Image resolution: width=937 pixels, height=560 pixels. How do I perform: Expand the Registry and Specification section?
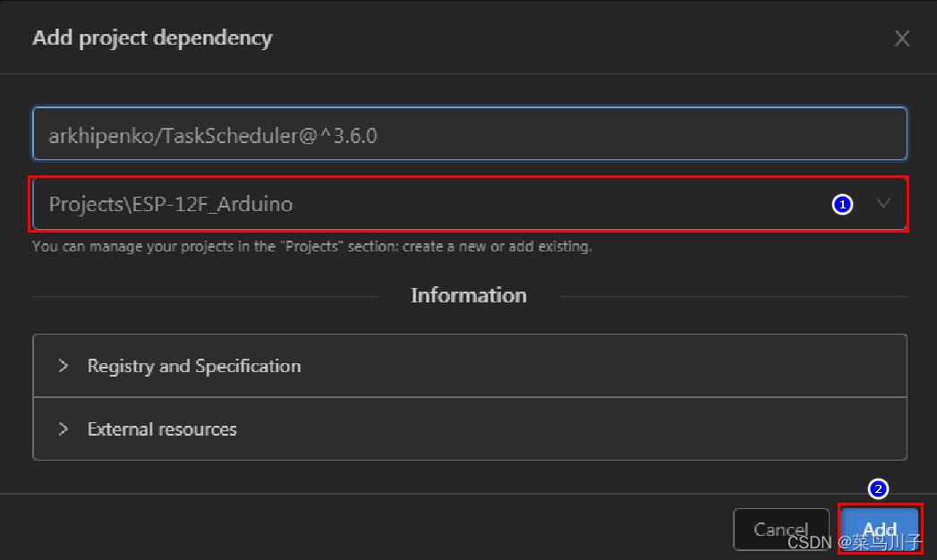coord(193,365)
